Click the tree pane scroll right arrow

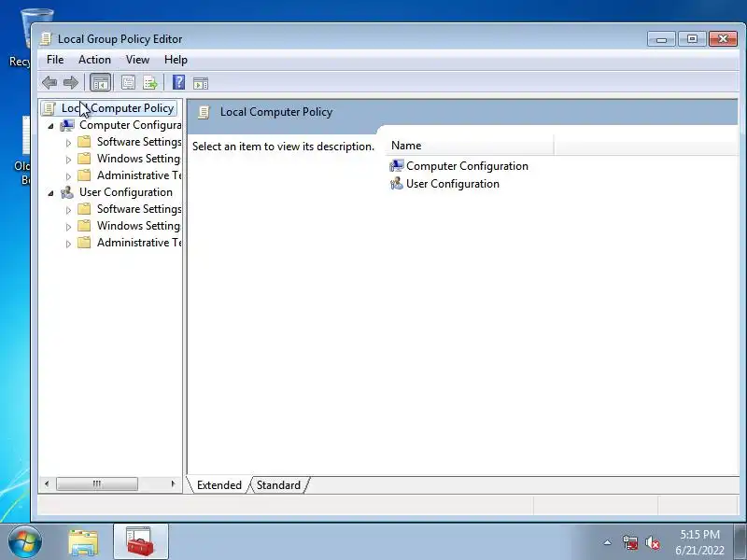(173, 484)
